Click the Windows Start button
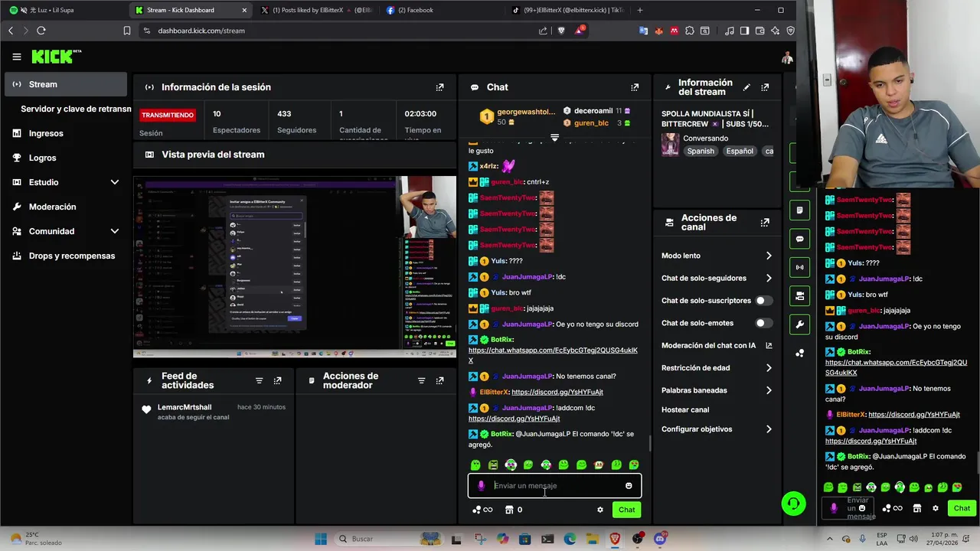Screen dimensions: 980x551 321,539
